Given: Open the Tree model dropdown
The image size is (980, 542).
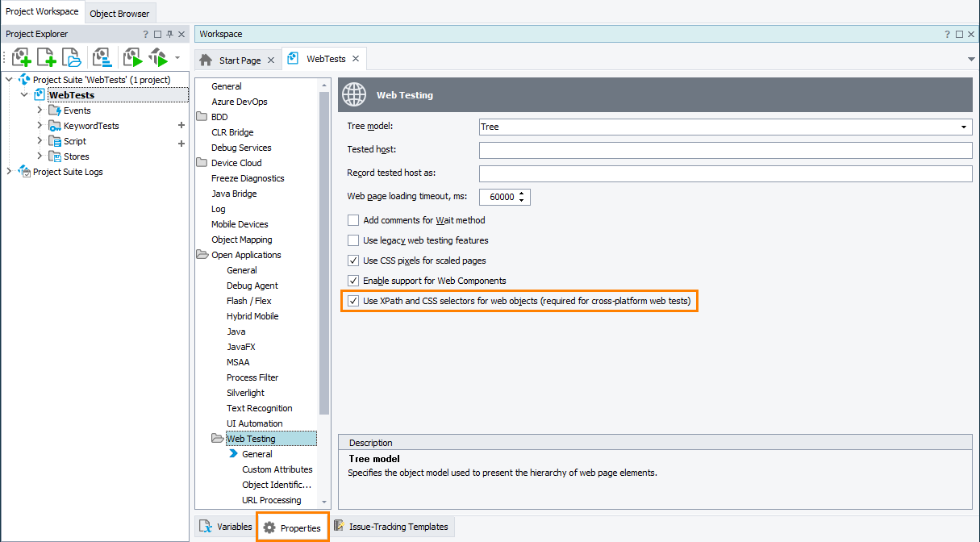Looking at the screenshot, I should 963,127.
